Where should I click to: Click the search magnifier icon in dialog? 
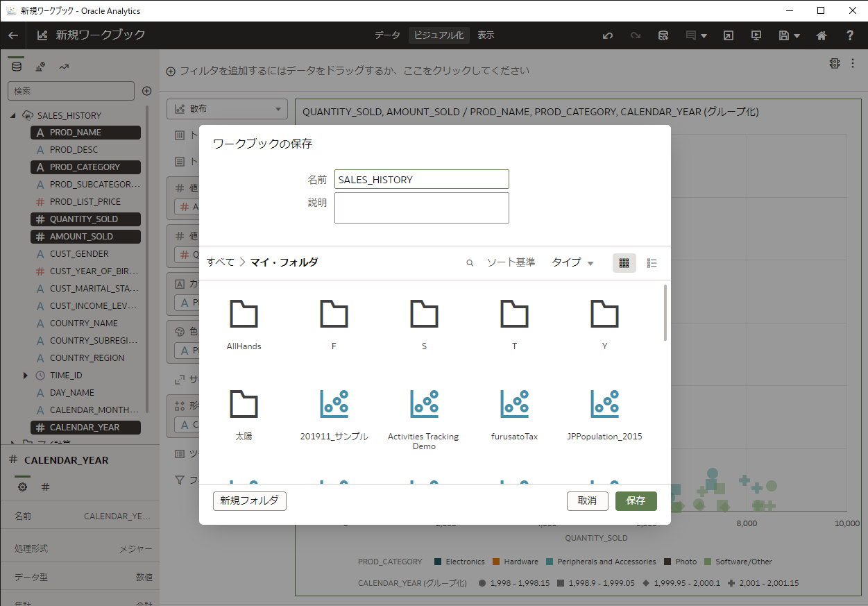coord(470,263)
